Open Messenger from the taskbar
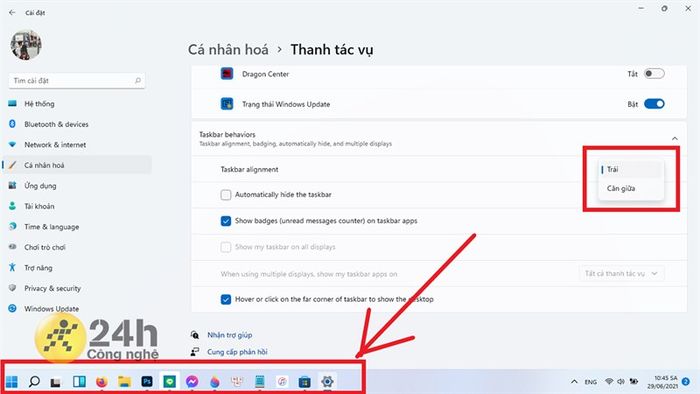Viewport: 700px width, 394px height. (192, 382)
